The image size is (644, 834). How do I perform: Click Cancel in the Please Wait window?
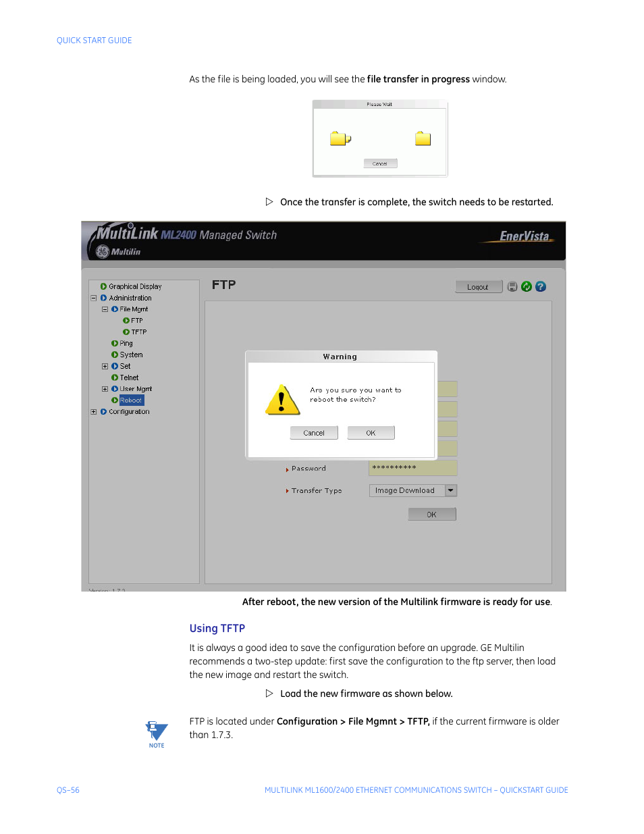point(380,163)
